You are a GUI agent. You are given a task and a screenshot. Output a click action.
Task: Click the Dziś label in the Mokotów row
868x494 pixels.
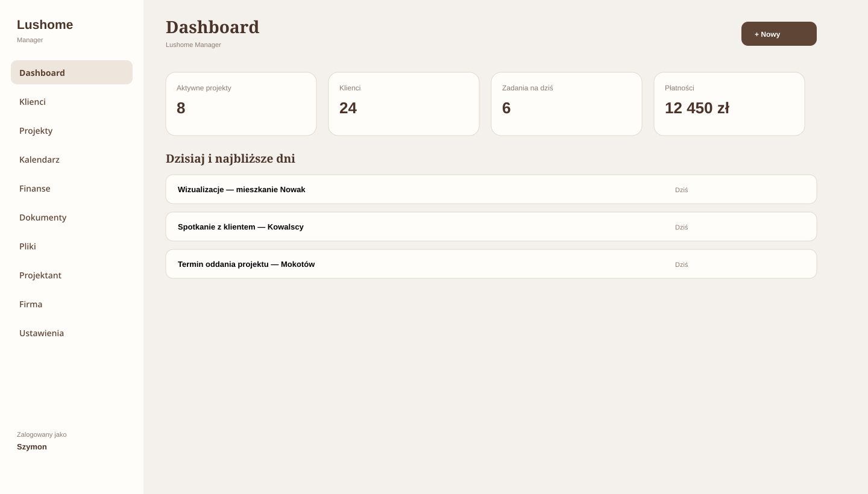tap(681, 264)
